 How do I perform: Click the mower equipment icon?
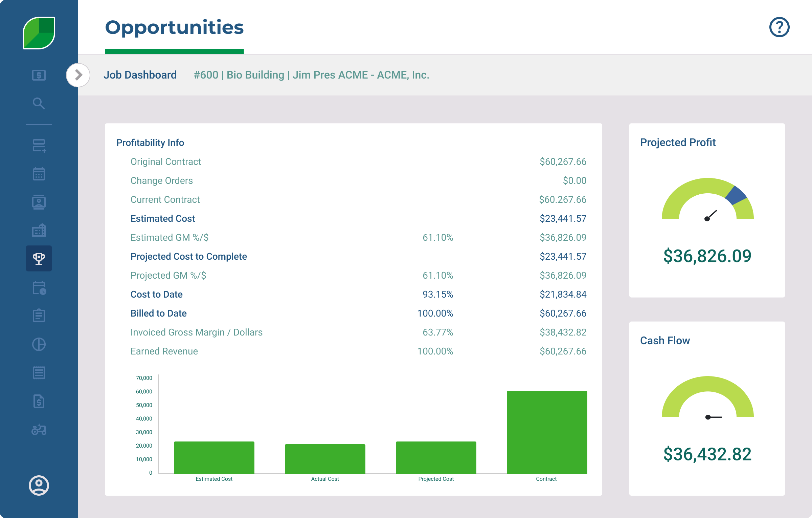(39, 429)
